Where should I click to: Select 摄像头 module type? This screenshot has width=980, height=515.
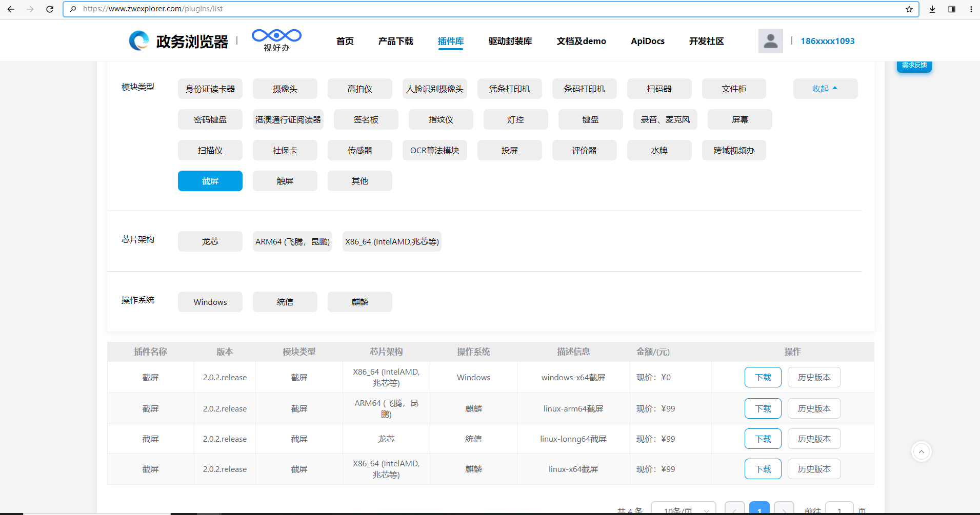tap(285, 89)
